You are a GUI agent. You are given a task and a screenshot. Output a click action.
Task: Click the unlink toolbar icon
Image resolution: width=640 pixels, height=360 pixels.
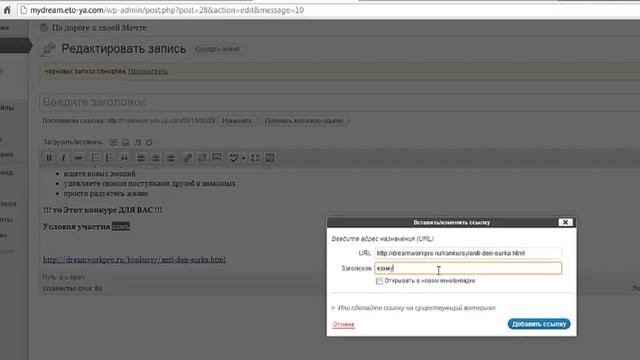tap(202, 158)
